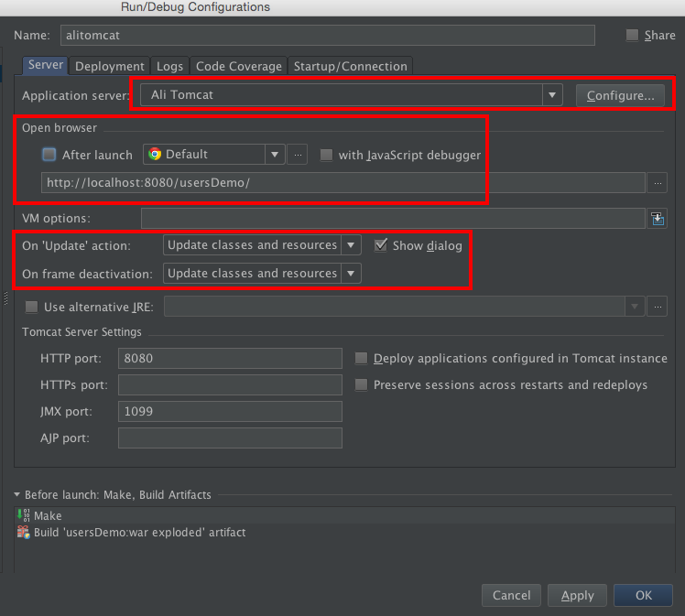Switch to the Deployment tab
This screenshot has height=616, width=685.
point(110,66)
